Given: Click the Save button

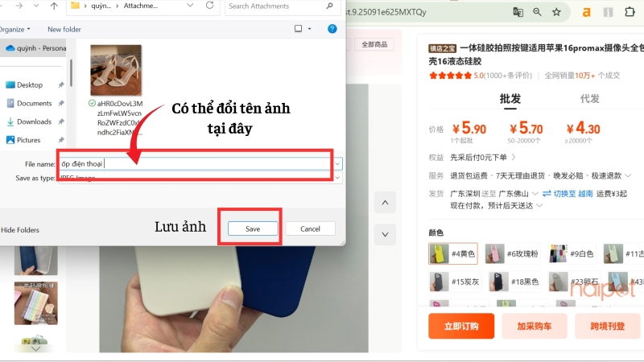Looking at the screenshot, I should [x=253, y=228].
